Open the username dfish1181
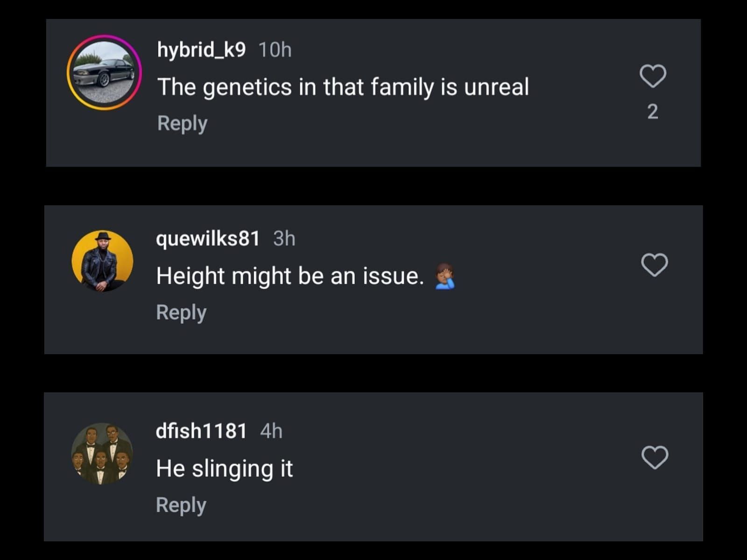This screenshot has width=747, height=560. [x=201, y=432]
